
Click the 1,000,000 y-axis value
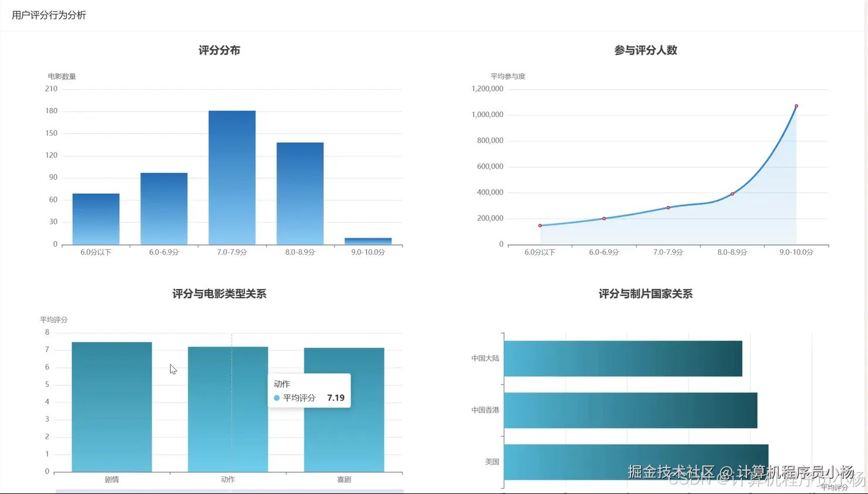(x=487, y=115)
